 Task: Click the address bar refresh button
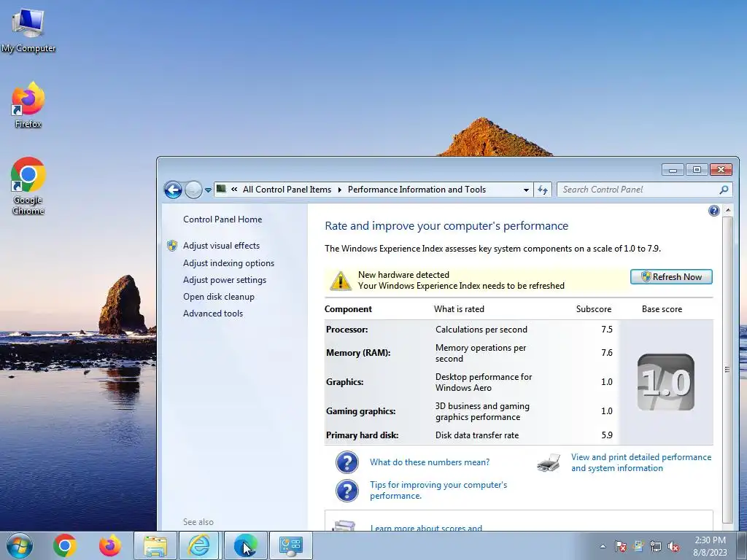pyautogui.click(x=543, y=190)
